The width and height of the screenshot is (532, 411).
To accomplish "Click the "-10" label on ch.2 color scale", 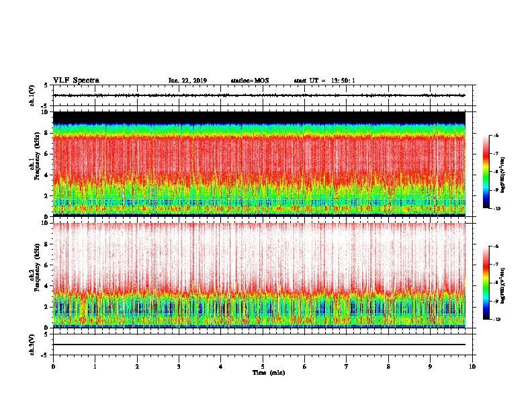I will [x=497, y=319].
